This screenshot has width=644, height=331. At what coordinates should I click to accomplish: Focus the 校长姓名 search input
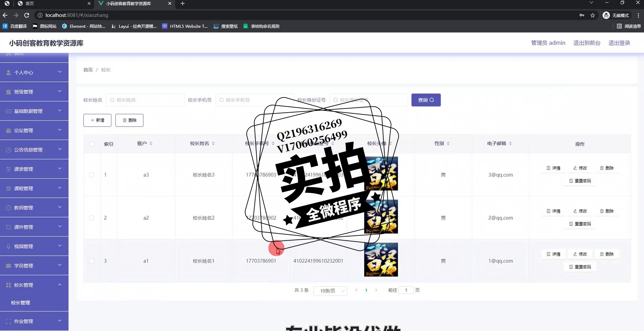(x=145, y=100)
